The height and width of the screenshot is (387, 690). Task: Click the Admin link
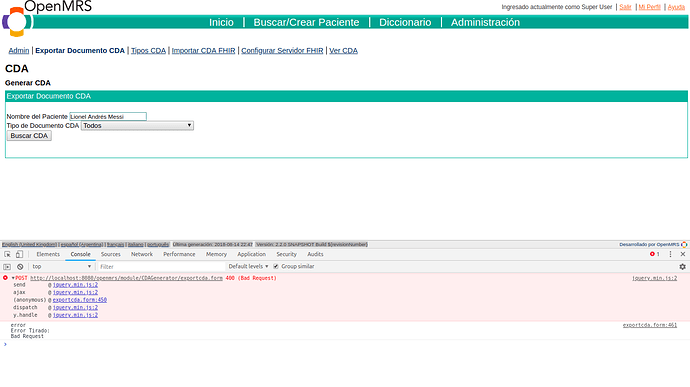[x=19, y=51]
